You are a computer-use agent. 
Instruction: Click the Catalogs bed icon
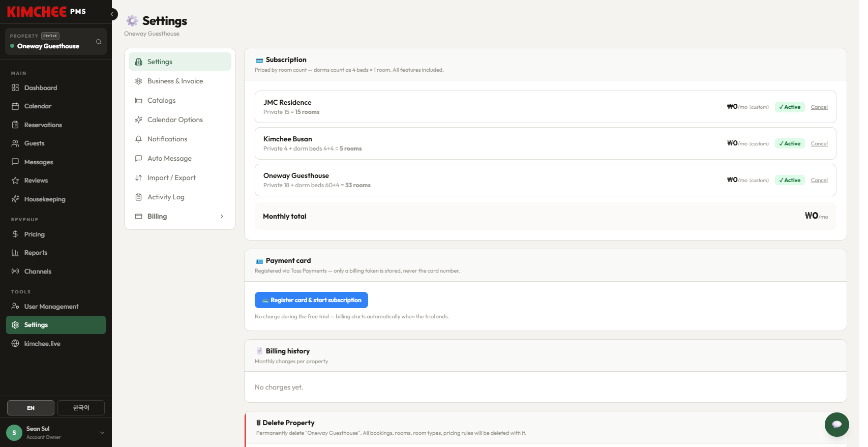(138, 100)
